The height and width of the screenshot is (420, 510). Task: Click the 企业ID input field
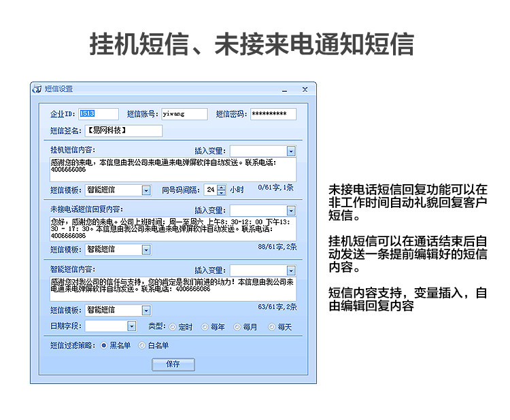tap(99, 113)
